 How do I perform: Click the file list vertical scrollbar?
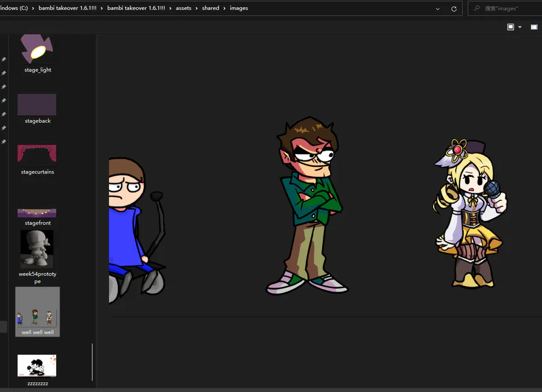pyautogui.click(x=92, y=362)
